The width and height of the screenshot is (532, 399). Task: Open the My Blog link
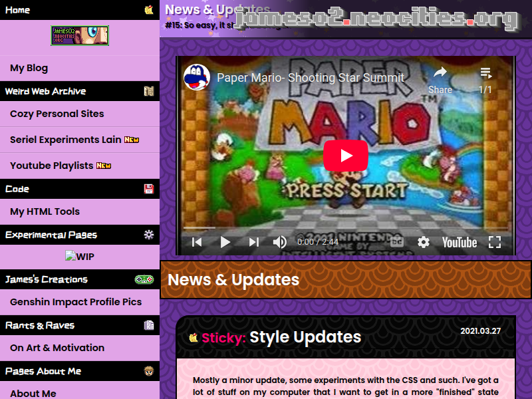pyautogui.click(x=29, y=68)
